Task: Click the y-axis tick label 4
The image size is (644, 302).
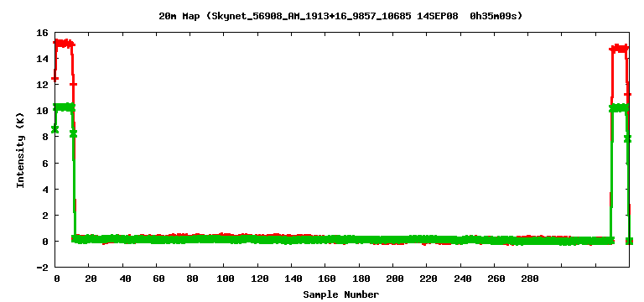Action: tap(45, 189)
